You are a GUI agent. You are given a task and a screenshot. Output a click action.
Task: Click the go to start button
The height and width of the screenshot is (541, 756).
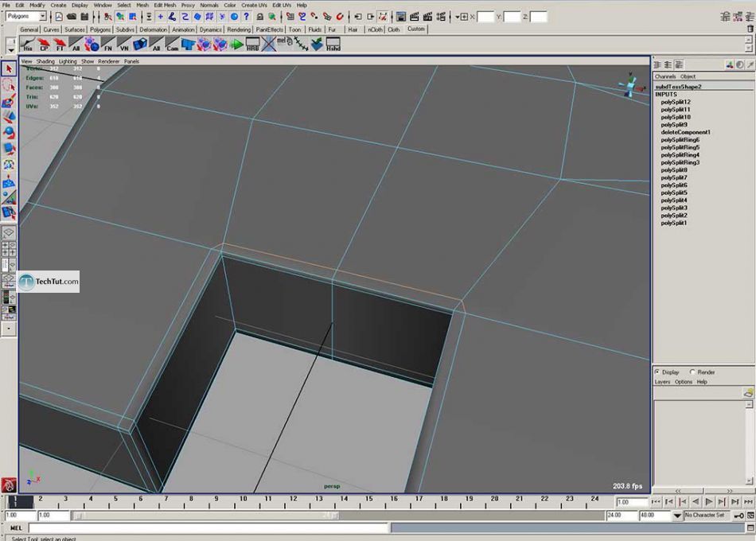655,502
